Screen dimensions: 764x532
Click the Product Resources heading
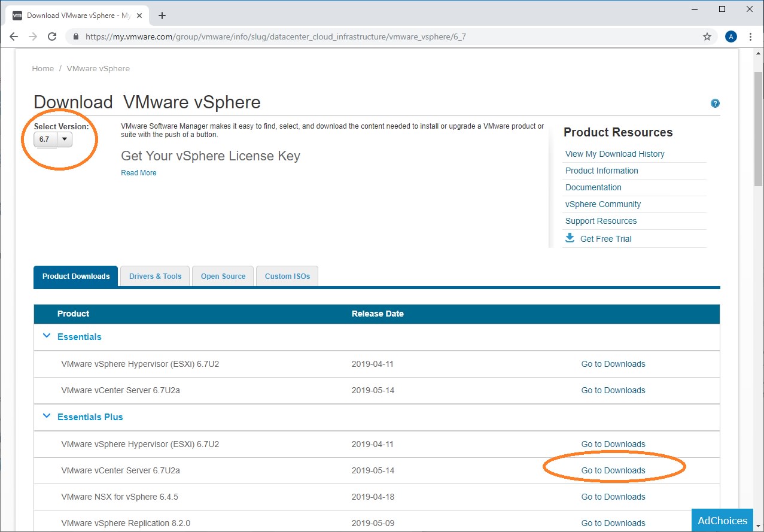pos(618,132)
